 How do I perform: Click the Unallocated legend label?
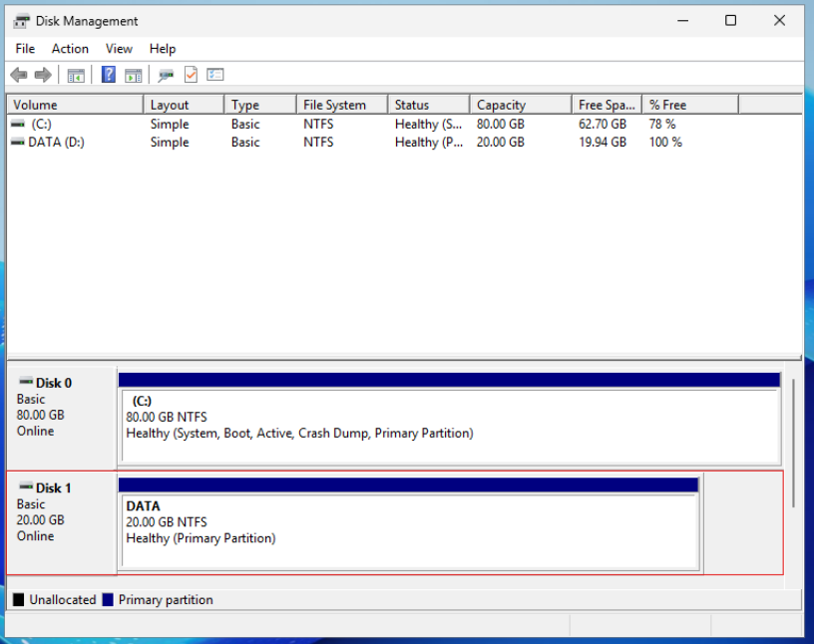click(x=62, y=600)
